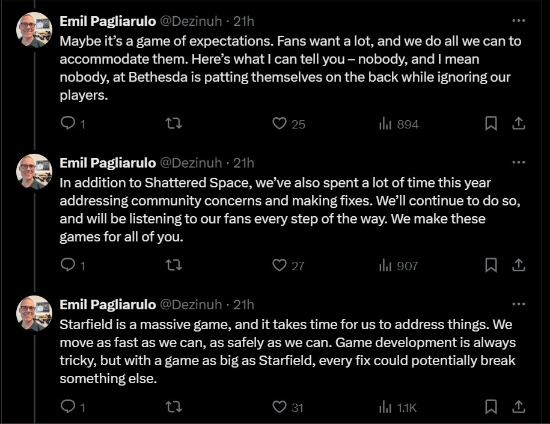View analytics showing 1.1K views
The image size is (550, 424).
point(398,408)
